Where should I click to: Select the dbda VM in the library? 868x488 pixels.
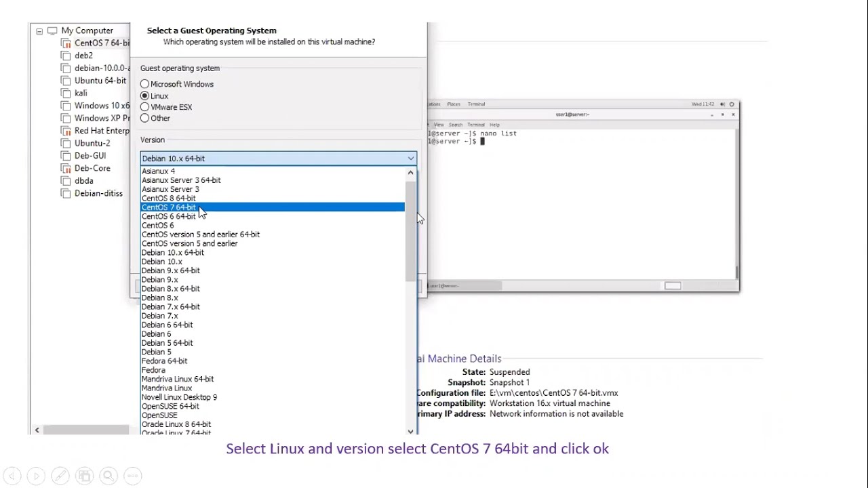point(84,181)
